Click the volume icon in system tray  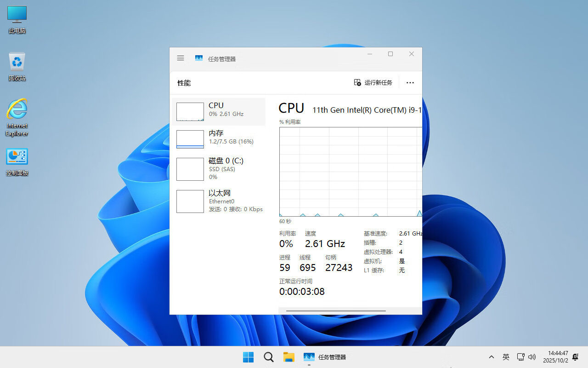tap(532, 356)
